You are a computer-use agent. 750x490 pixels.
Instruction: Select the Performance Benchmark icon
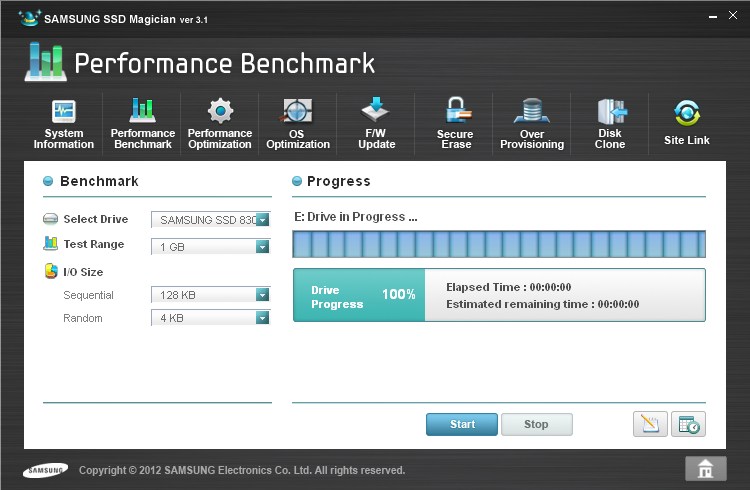142,123
